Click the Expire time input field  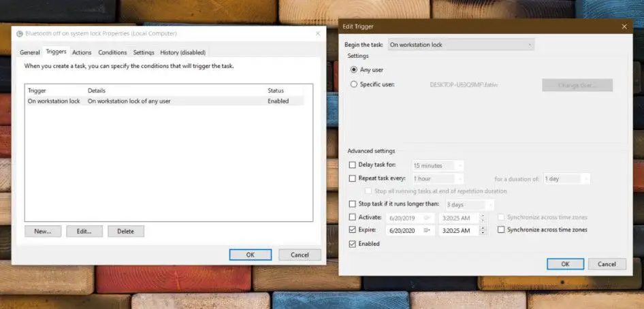pyautogui.click(x=459, y=231)
